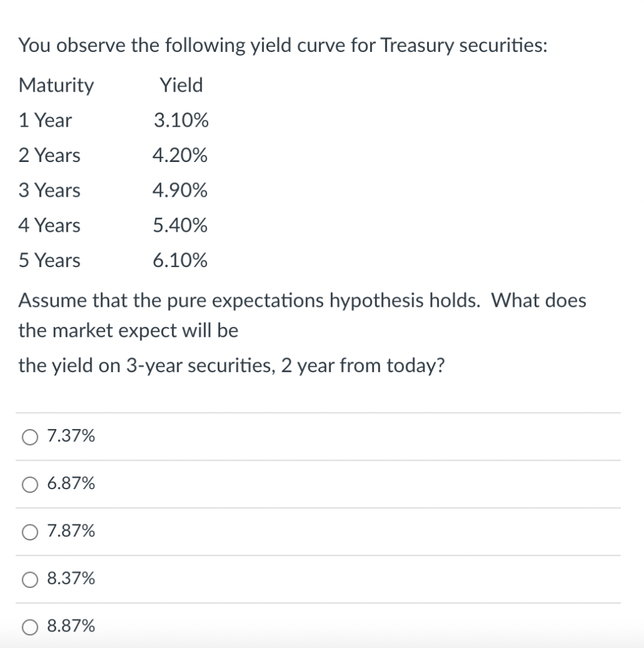Click the 3 Years maturity label
The width and height of the screenshot is (644, 648).
[49, 190]
